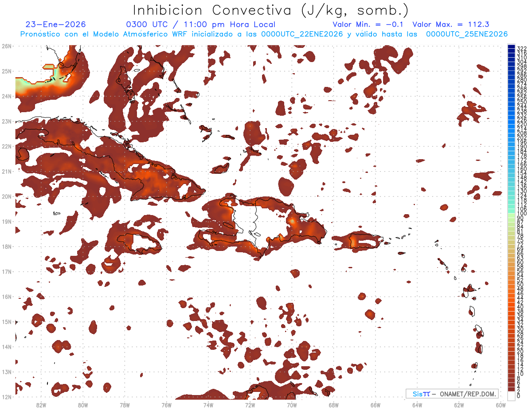Click the title 'Inhibicion Convectiva (J/kg, somb.)'
Image resolution: width=532 pixels, height=411 pixels.
pos(271,11)
